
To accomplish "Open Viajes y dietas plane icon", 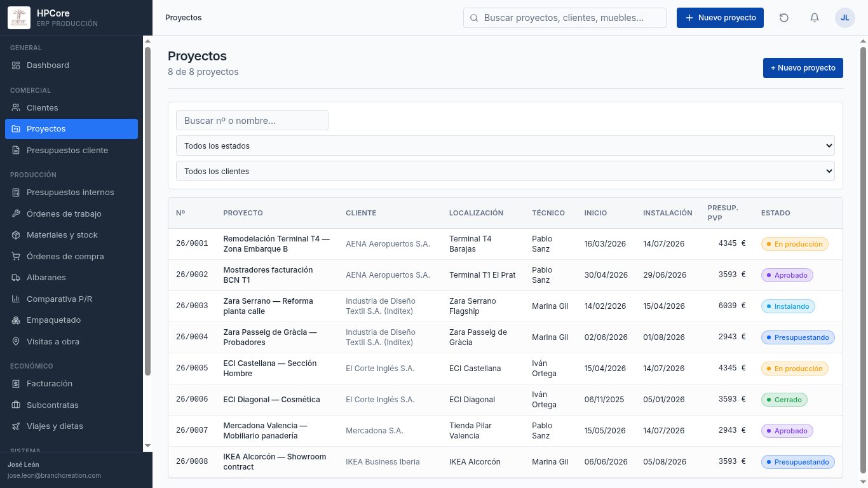I will click(16, 426).
